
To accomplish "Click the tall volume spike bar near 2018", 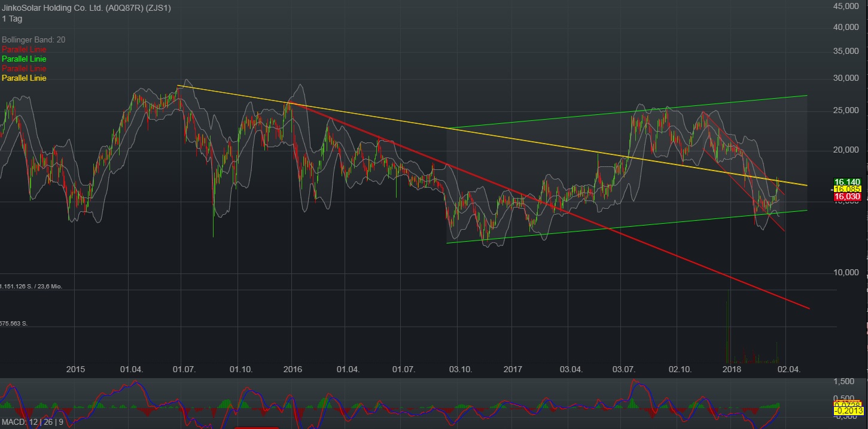I will tap(729, 327).
